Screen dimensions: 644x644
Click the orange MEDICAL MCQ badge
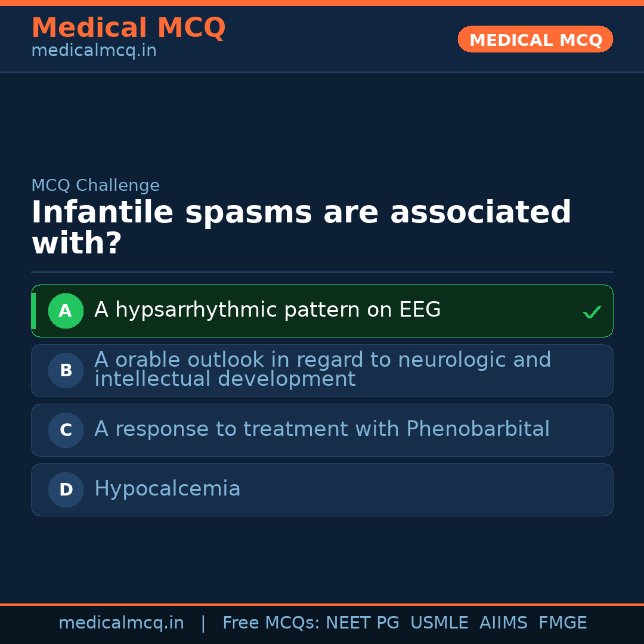pos(535,40)
